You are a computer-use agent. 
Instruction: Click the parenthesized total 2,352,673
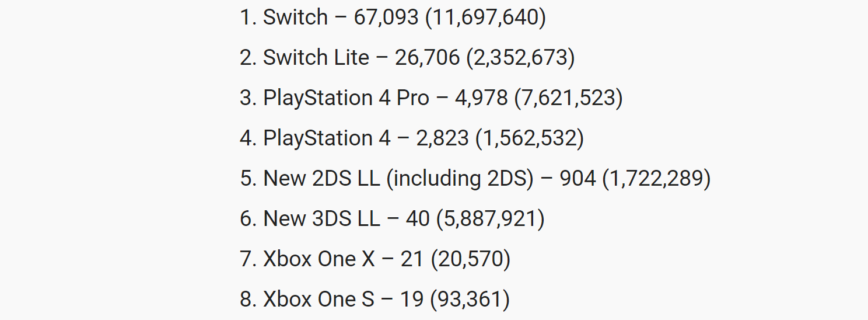point(520,58)
